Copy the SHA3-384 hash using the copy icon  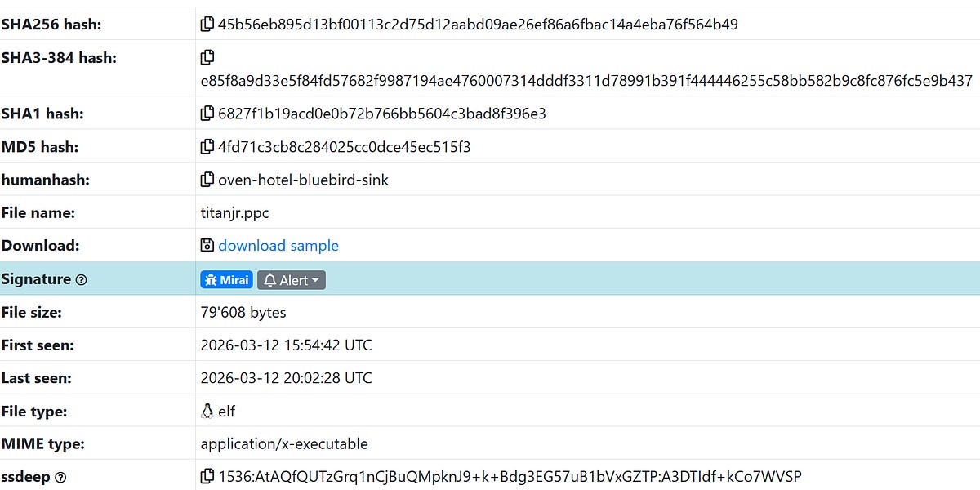click(207, 56)
